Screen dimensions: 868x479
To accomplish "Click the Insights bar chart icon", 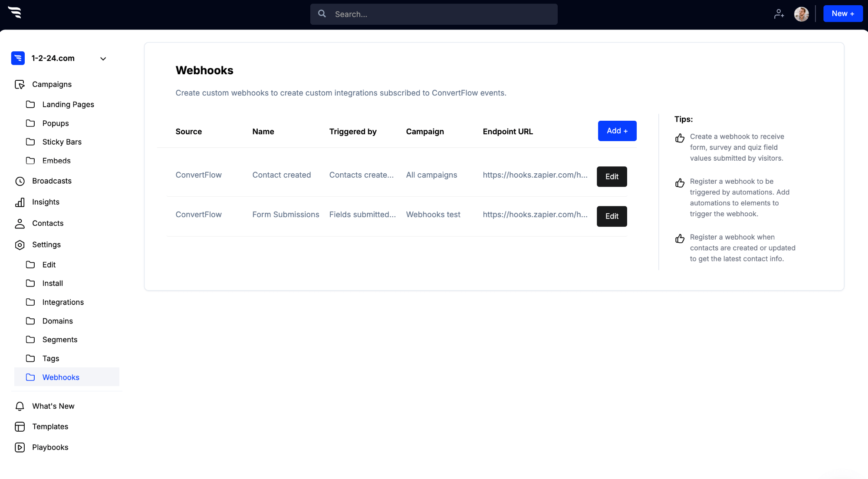I will pyautogui.click(x=20, y=202).
